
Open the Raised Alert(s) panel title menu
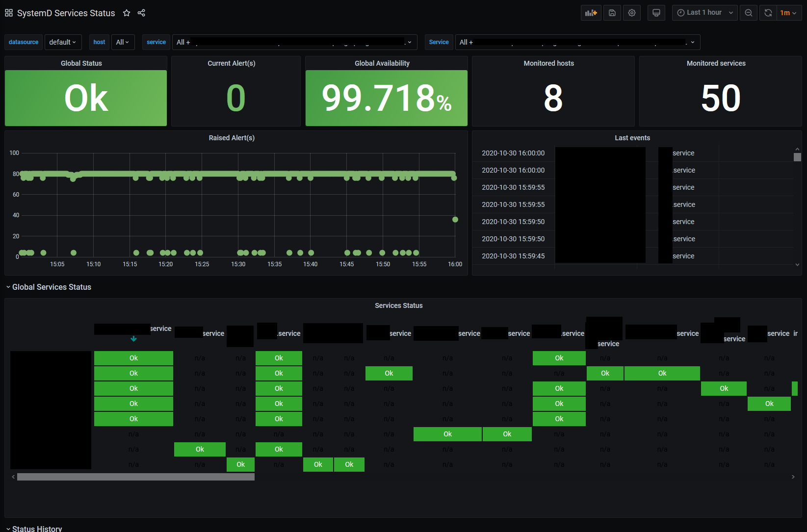(232, 138)
